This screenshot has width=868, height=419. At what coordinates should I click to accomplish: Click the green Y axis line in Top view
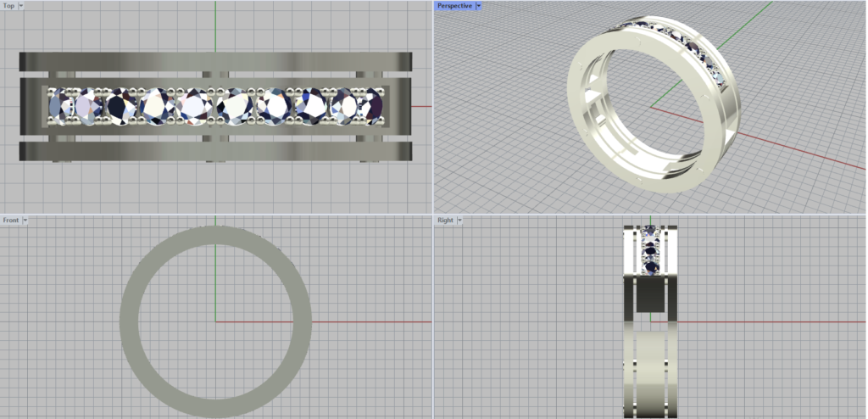(215, 25)
